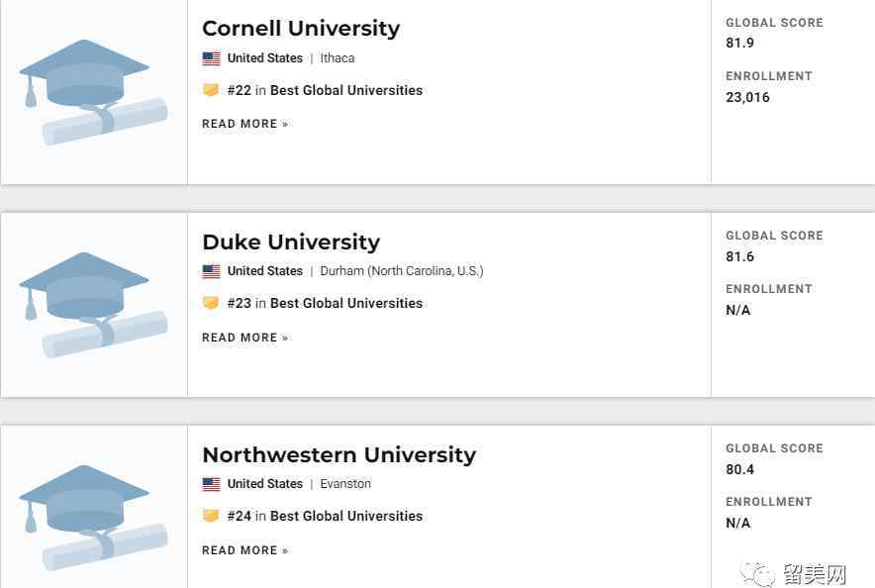Open the Duke University title link
The image size is (875, 588).
tap(291, 243)
